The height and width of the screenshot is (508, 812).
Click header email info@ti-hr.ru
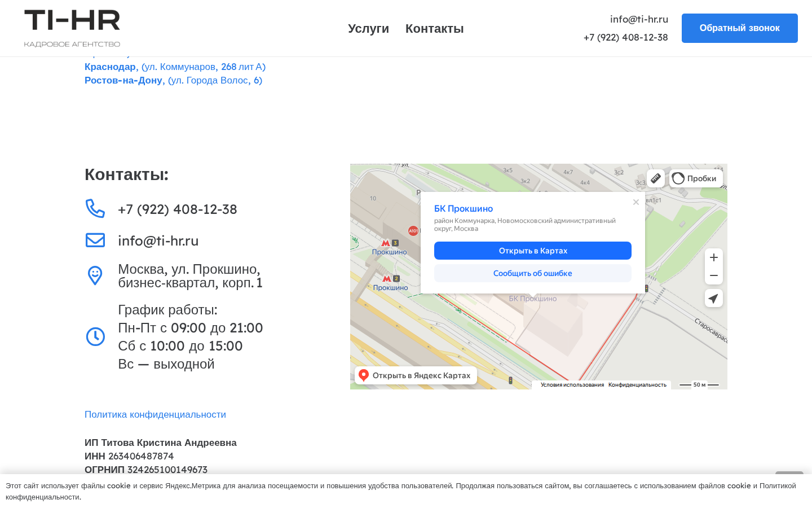tap(639, 19)
